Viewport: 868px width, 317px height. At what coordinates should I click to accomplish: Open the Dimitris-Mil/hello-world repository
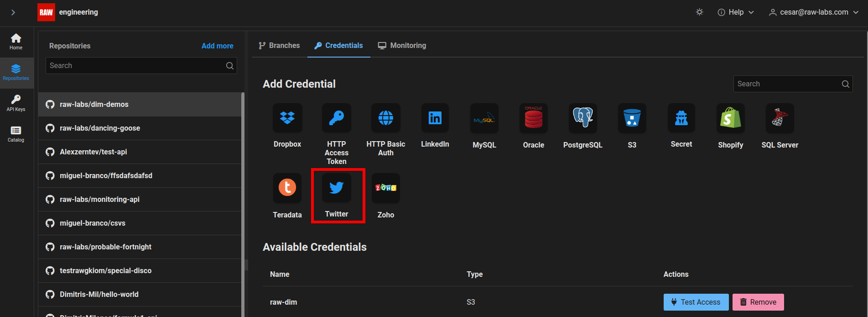click(140, 295)
